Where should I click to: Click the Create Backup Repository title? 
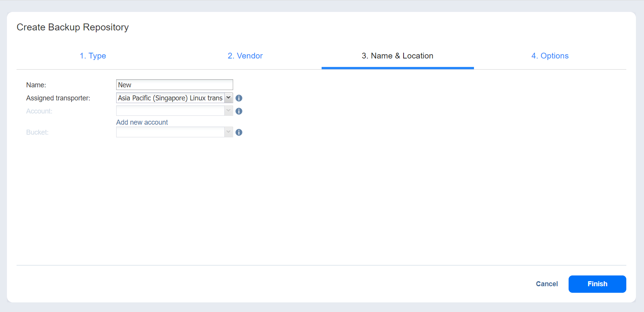(73, 27)
